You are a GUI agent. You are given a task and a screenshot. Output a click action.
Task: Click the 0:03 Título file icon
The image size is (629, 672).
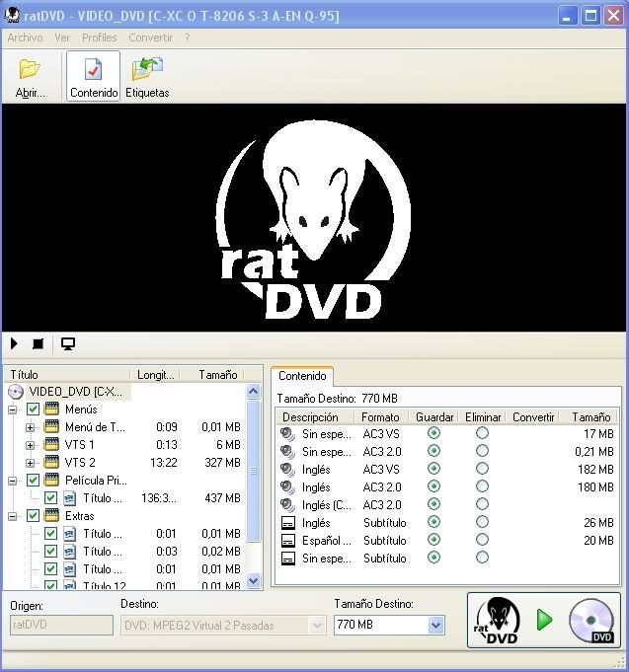click(69, 552)
